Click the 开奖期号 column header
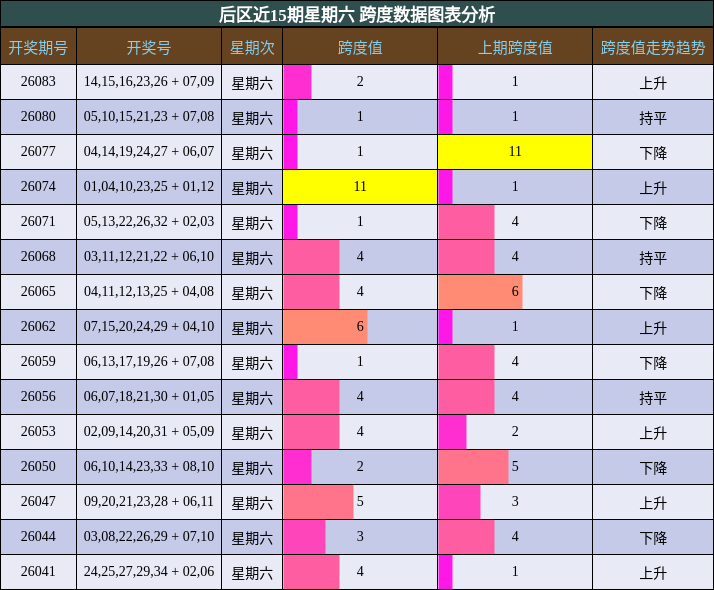This screenshot has width=714, height=590. click(x=38, y=47)
